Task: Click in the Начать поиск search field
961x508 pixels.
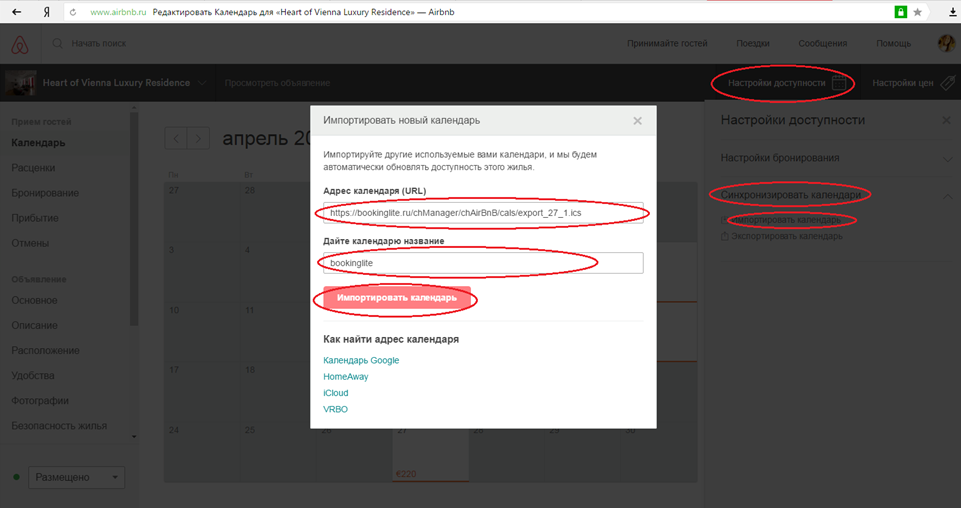Action: pos(99,44)
